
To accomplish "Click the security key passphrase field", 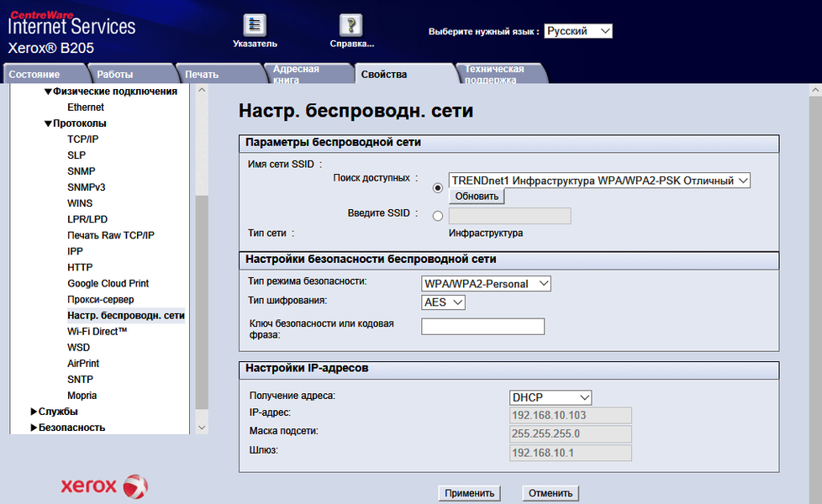I will [x=482, y=327].
